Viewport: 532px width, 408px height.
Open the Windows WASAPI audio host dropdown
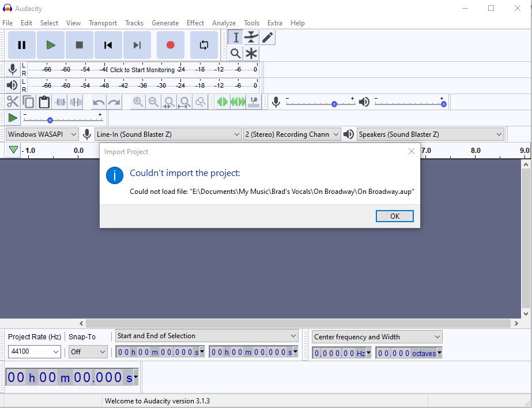tap(42, 134)
